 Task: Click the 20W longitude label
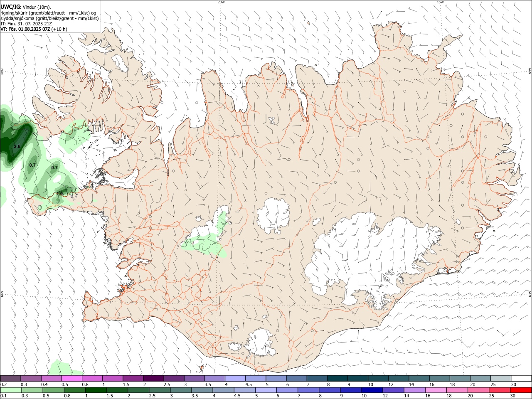coord(221,2)
